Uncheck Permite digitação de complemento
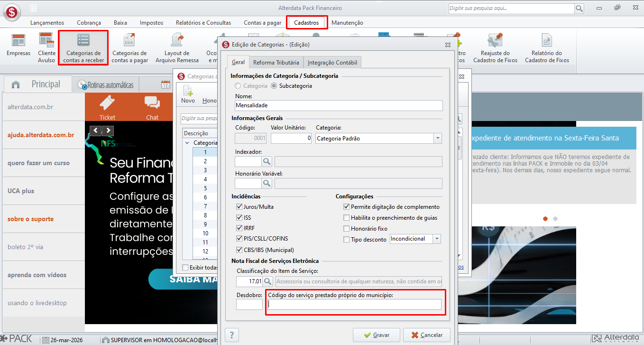The image size is (644, 345). [x=347, y=207]
